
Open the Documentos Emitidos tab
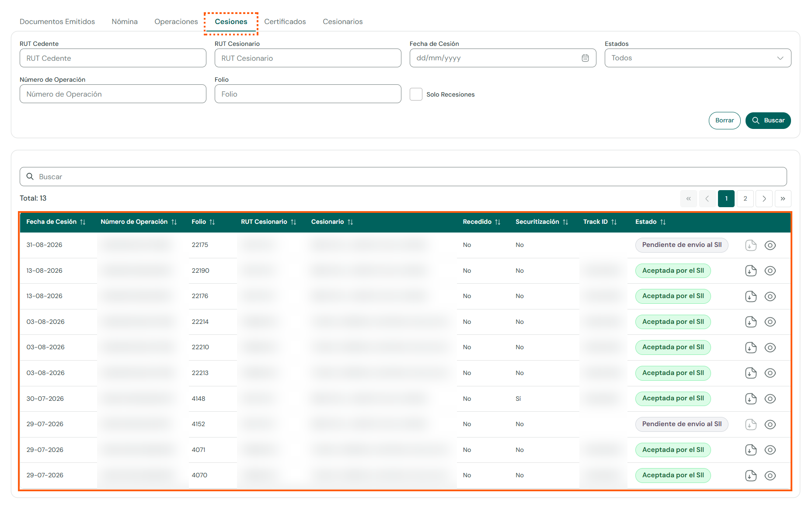tap(57, 21)
